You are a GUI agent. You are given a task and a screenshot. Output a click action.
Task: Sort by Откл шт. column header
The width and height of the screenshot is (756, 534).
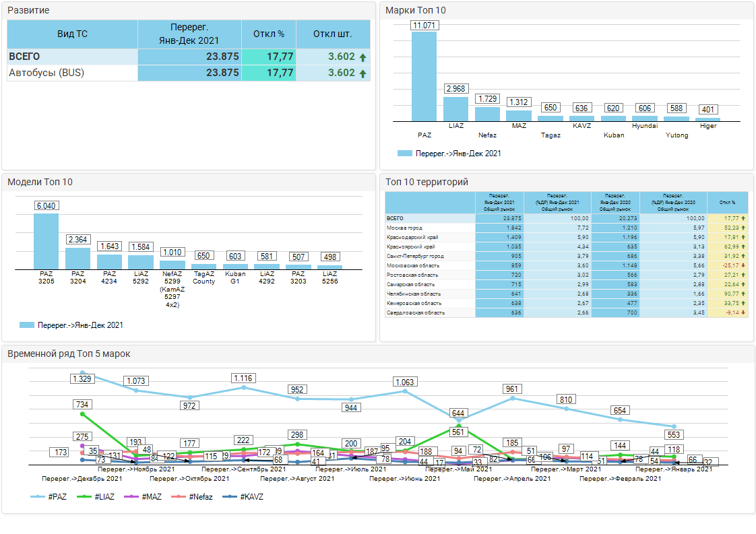(333, 34)
